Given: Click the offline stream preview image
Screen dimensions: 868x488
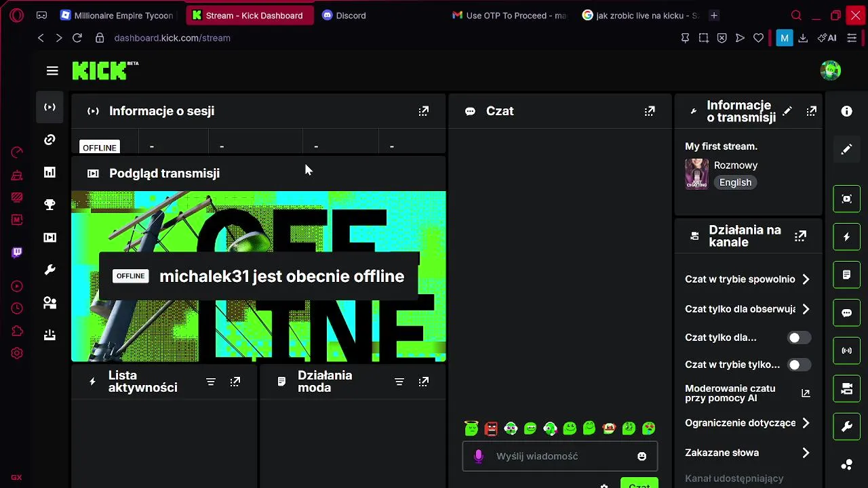Looking at the screenshot, I should 258,277.
